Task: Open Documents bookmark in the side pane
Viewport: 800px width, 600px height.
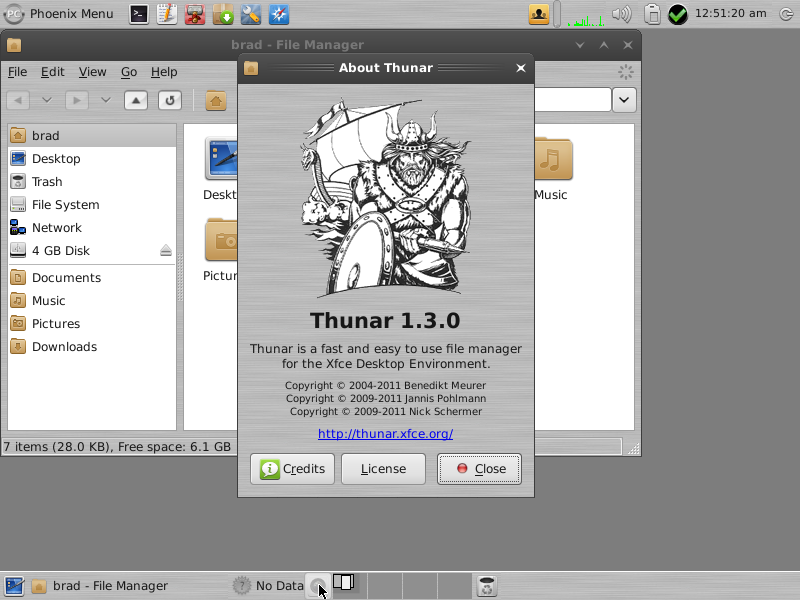Action: (x=92, y=278)
